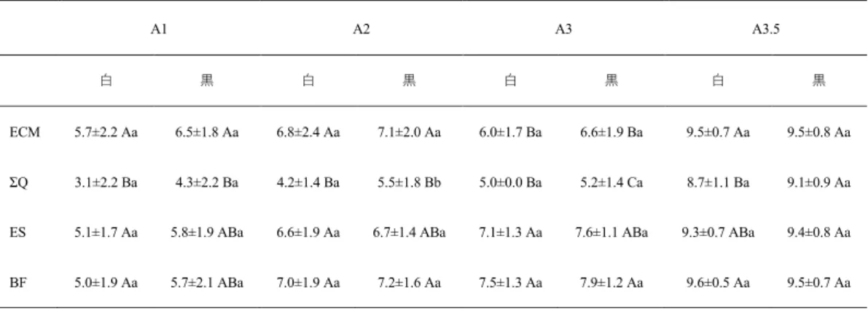Click the 白 subheader under A1
Viewport: 868px width, 309px height.
pos(106,80)
